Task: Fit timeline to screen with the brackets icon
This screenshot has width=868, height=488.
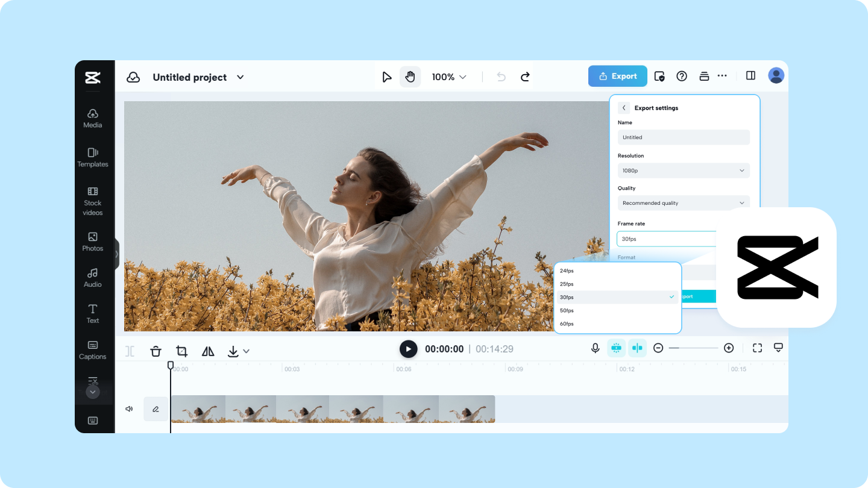Action: tap(758, 348)
